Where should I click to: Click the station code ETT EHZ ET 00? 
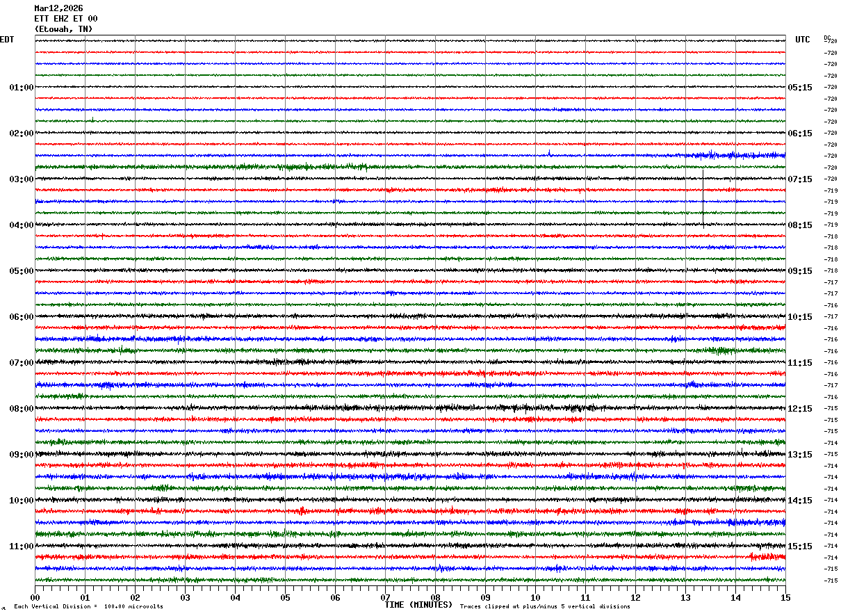66,19
